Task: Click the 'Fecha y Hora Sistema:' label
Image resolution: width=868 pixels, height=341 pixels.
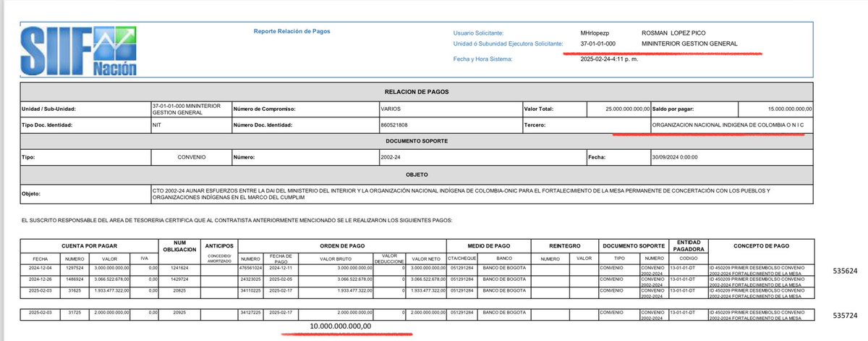Action: [x=482, y=59]
